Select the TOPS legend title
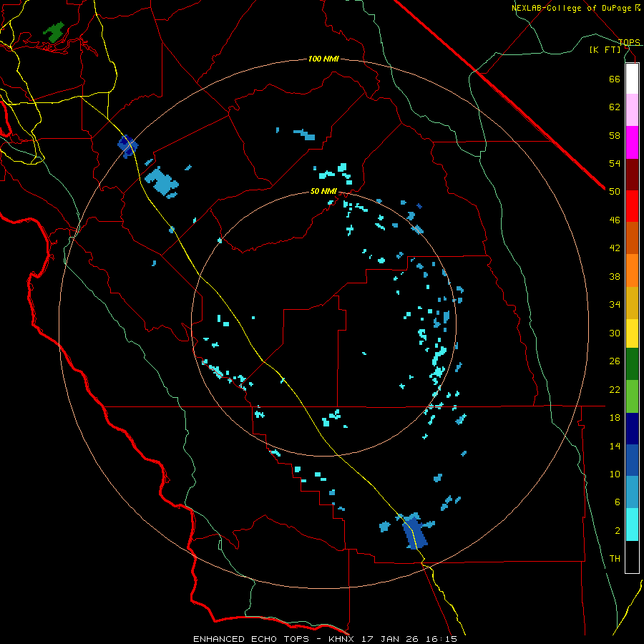Screen dimensions: 644x644 629,42
